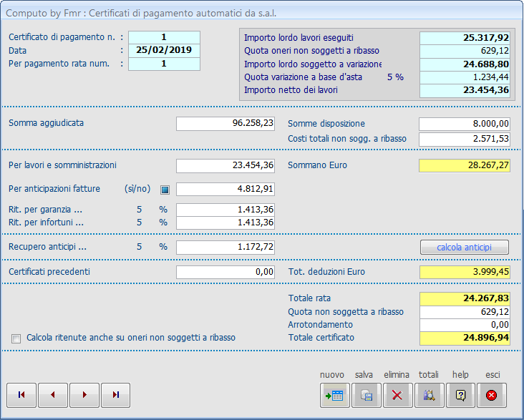The width and height of the screenshot is (524, 420).
Task: Jump to the last certificate record
Action: [x=116, y=395]
